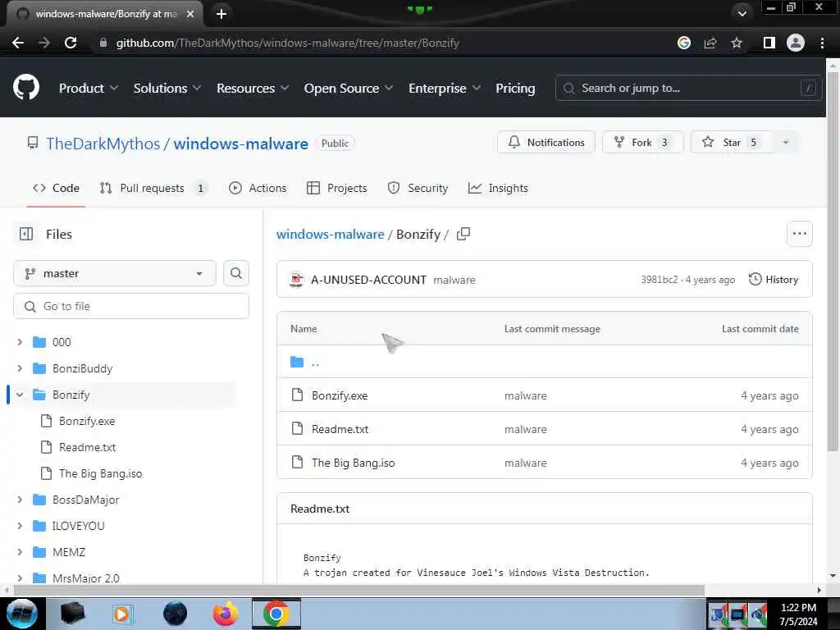Open the black folder taskbar icon
Image resolution: width=840 pixels, height=630 pixels.
72,614
